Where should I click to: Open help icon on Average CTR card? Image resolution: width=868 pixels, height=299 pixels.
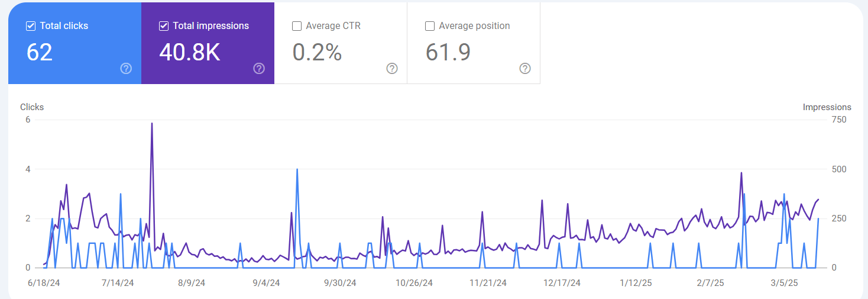(392, 69)
